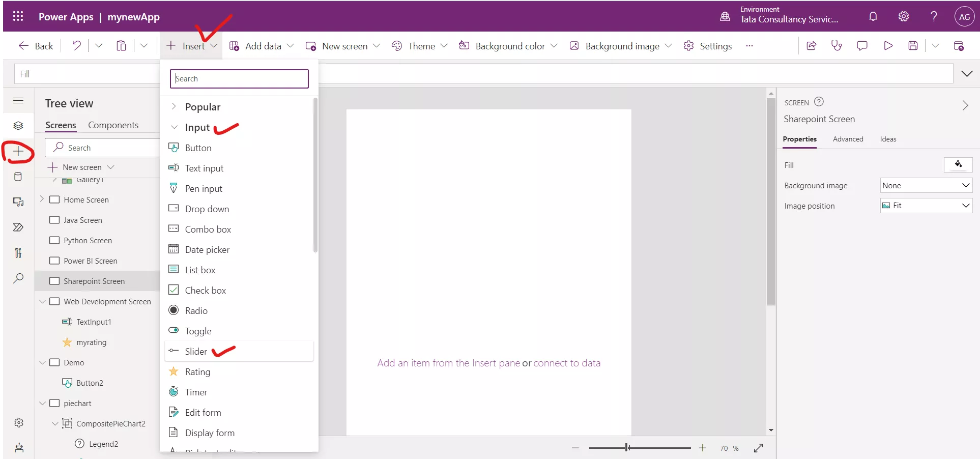
Task: Switch to the Components tab
Action: 113,125
